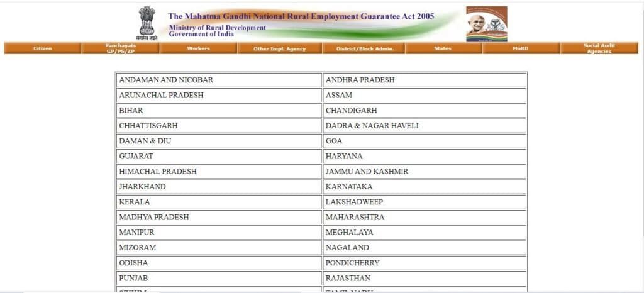Click the Government of India emblem logo
This screenshot has height=293, width=644.
pyautogui.click(x=147, y=23)
